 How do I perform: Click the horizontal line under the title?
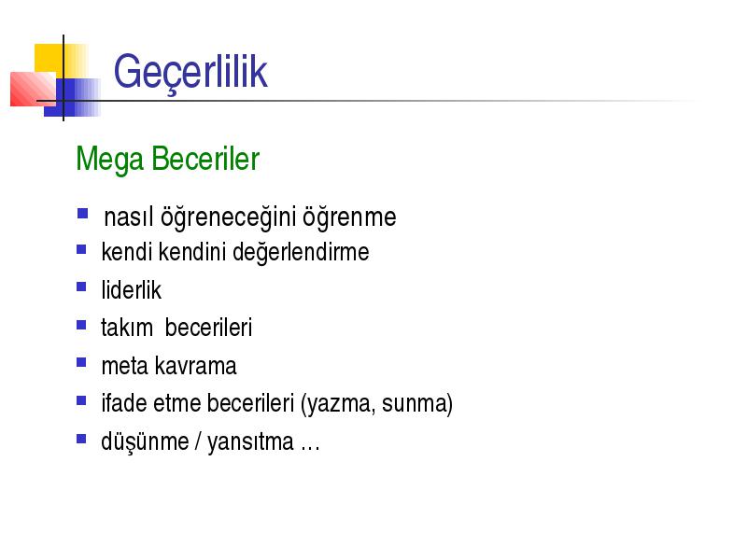[367, 101]
